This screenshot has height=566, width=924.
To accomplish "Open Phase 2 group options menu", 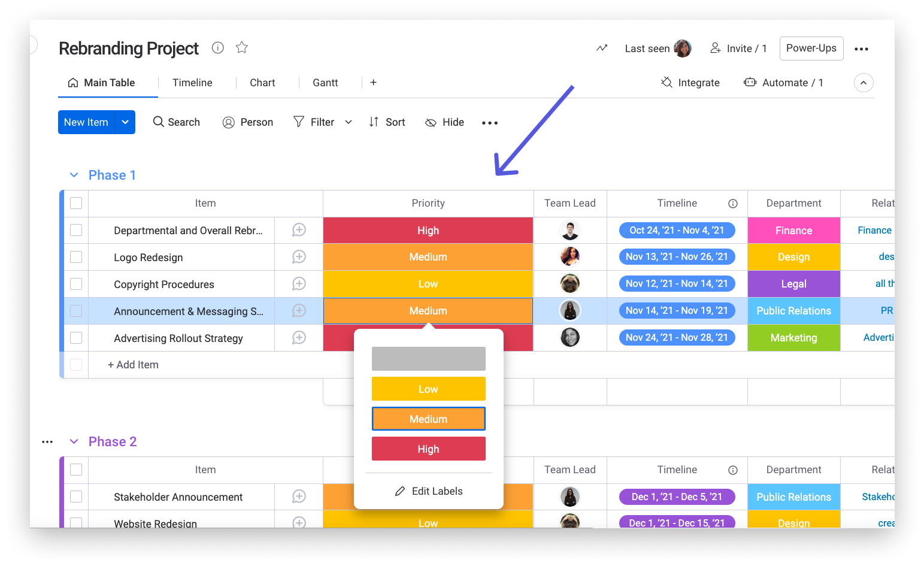I will click(47, 442).
